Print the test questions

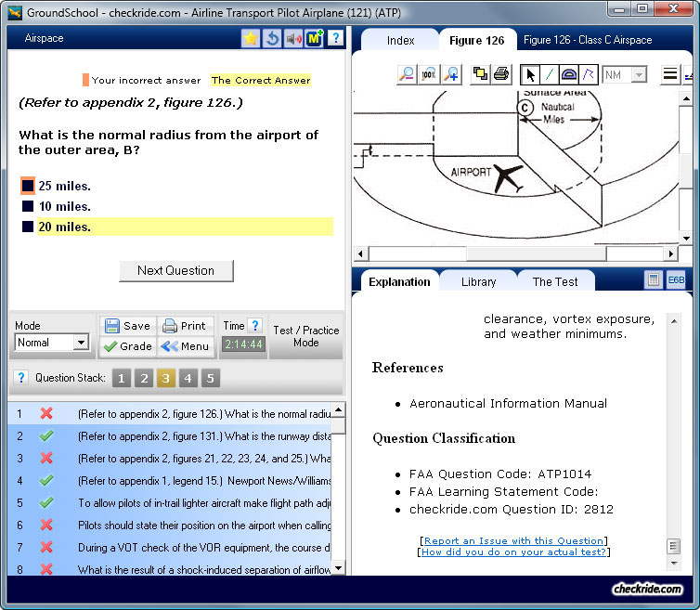tap(185, 326)
